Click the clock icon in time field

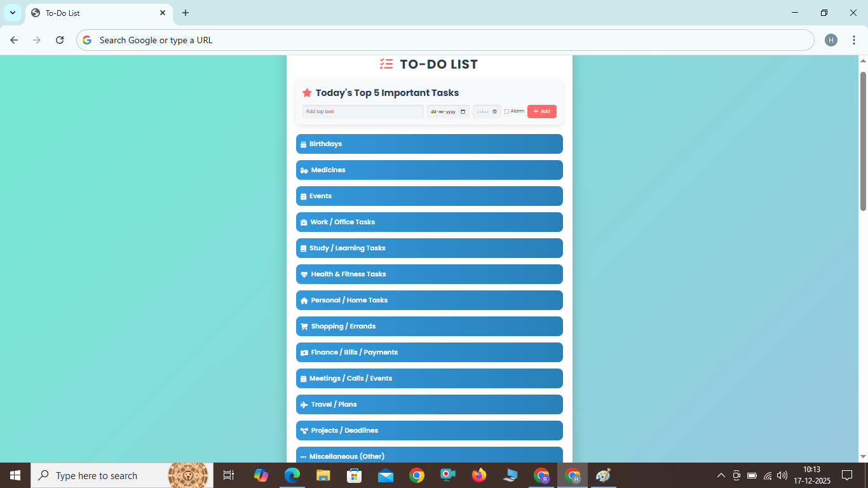(x=494, y=112)
